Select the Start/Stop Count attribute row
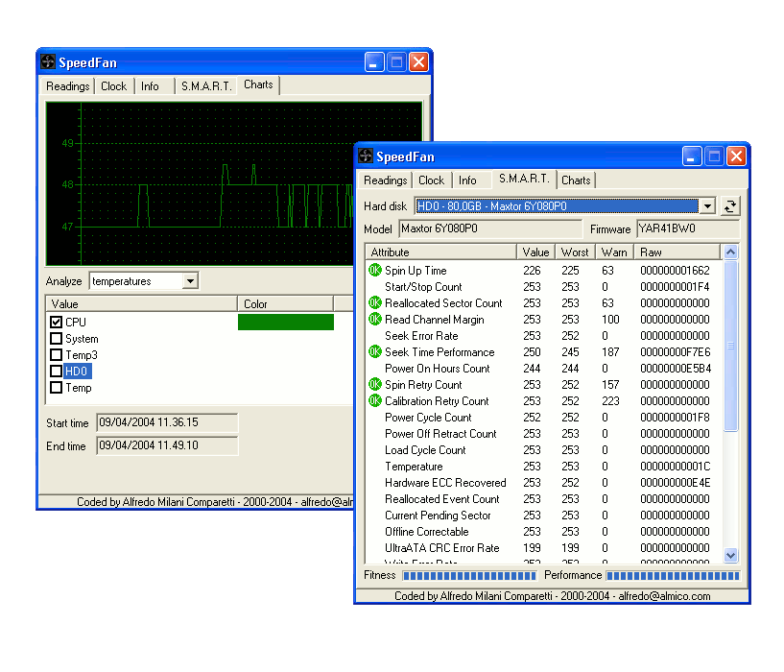This screenshot has height=672, width=784. pos(544,287)
